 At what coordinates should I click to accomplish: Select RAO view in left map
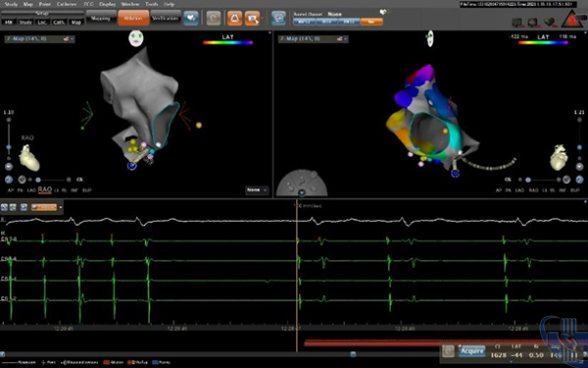45,190
